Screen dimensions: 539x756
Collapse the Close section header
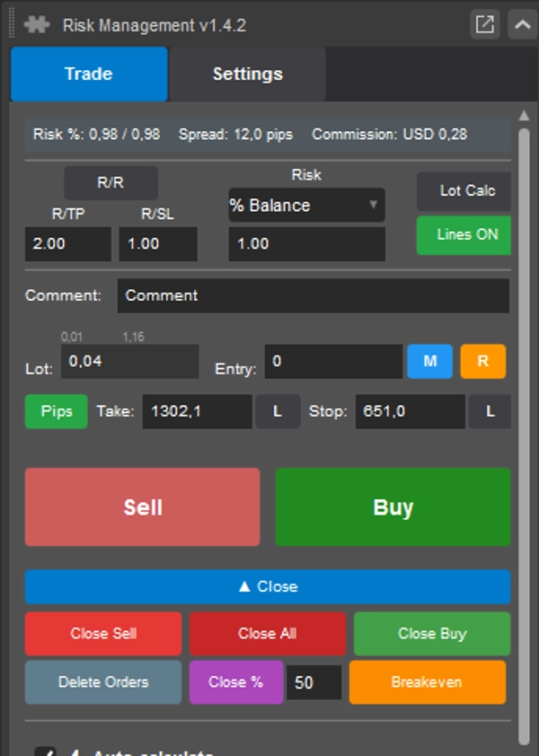[x=268, y=587]
